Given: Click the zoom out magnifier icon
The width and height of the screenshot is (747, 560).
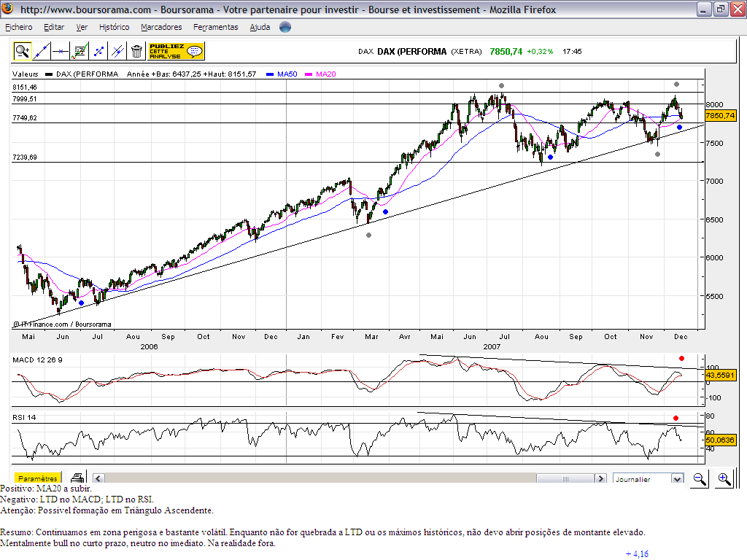Looking at the screenshot, I should point(700,478).
